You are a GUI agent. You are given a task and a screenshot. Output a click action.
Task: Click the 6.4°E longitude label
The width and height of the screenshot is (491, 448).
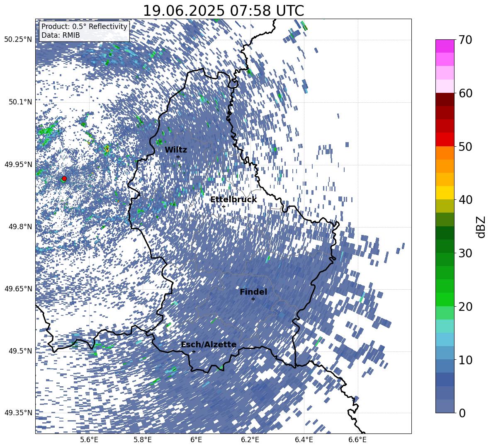click(304, 440)
